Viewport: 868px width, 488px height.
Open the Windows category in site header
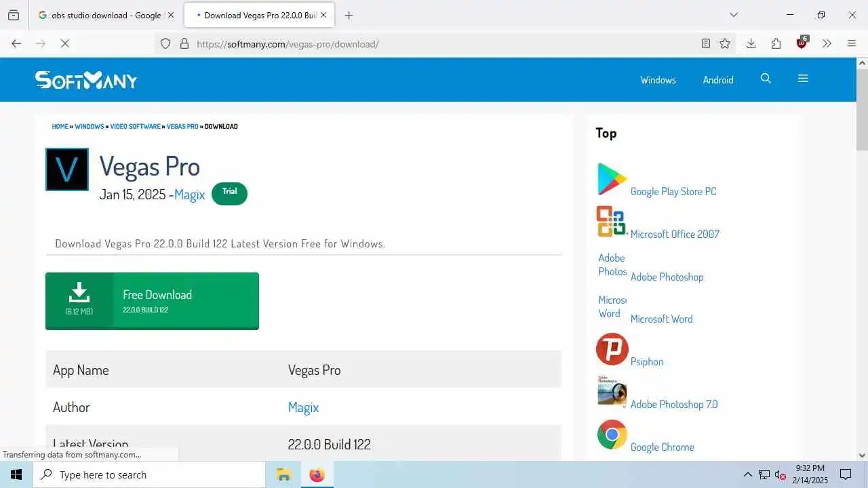(658, 80)
